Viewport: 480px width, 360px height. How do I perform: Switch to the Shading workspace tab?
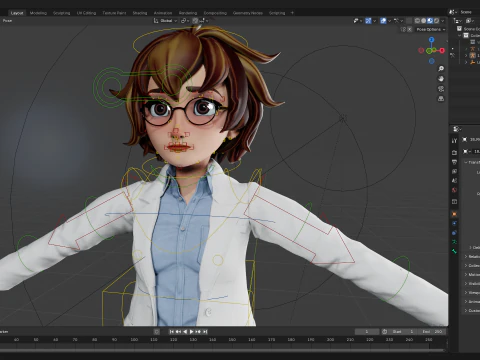(140, 13)
